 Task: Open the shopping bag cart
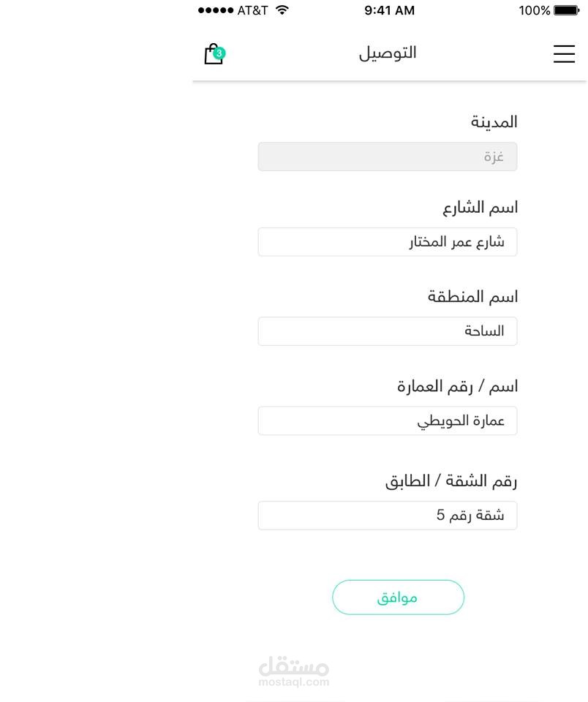pos(213,55)
